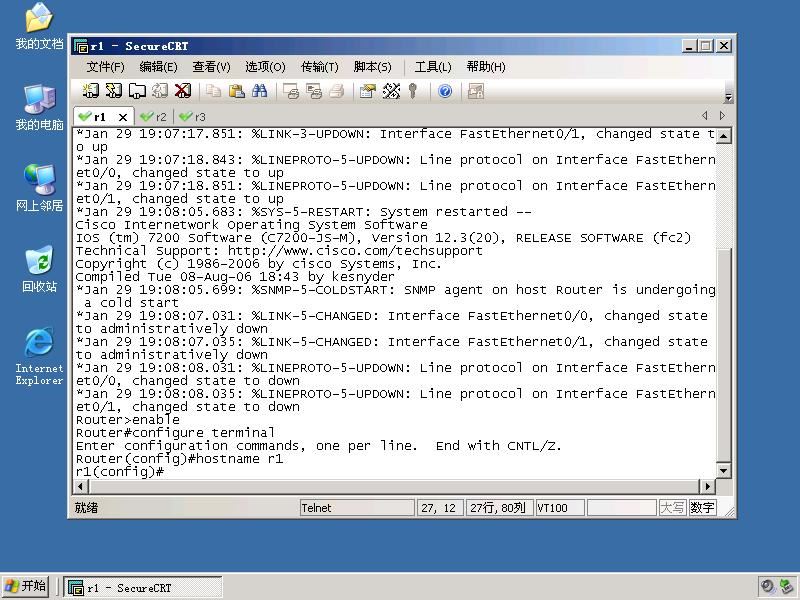Image resolution: width=800 pixels, height=600 pixels.
Task: Click the speaker system tray icon
Action: (x=767, y=587)
